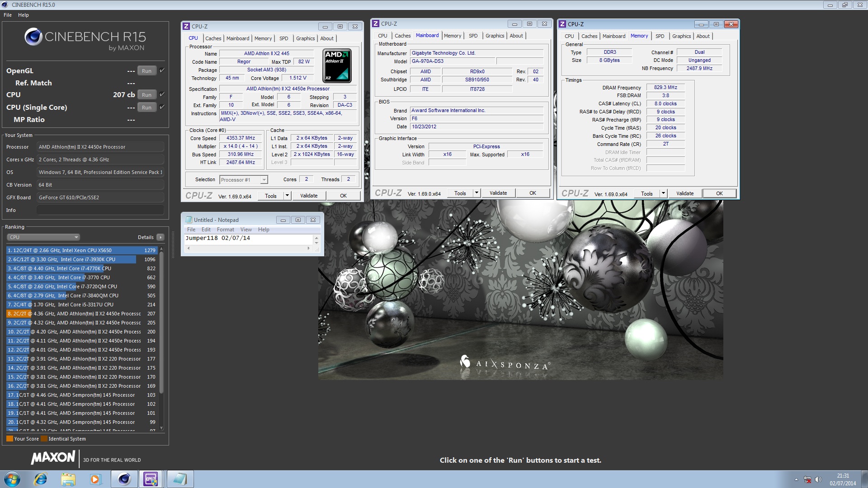Switch to SPD tab in Memory CPU-Z window
This screenshot has height=488, width=868.
(x=660, y=36)
